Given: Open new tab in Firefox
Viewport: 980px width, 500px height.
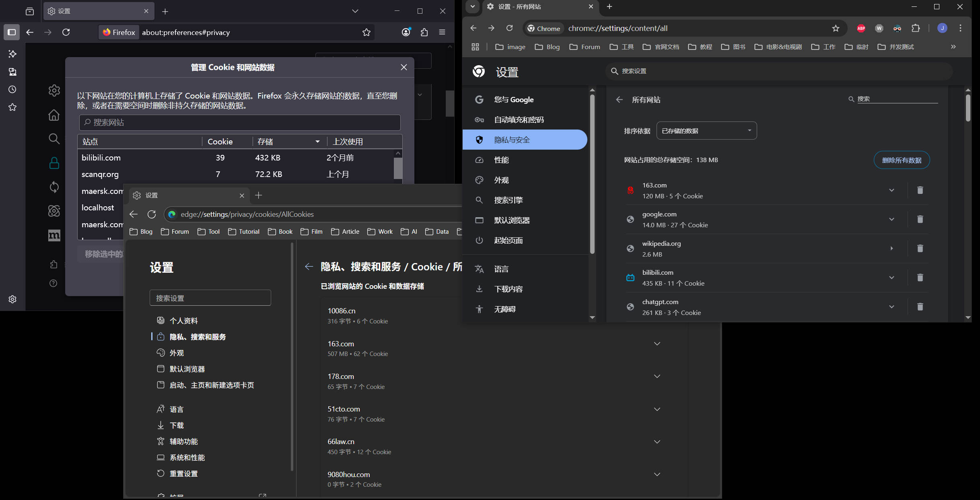Looking at the screenshot, I should 165,11.
